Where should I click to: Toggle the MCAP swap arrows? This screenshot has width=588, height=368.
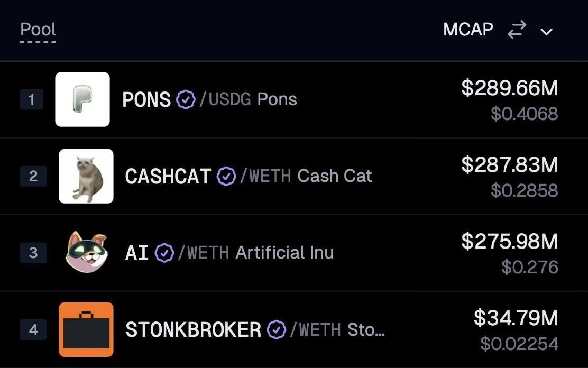click(517, 30)
